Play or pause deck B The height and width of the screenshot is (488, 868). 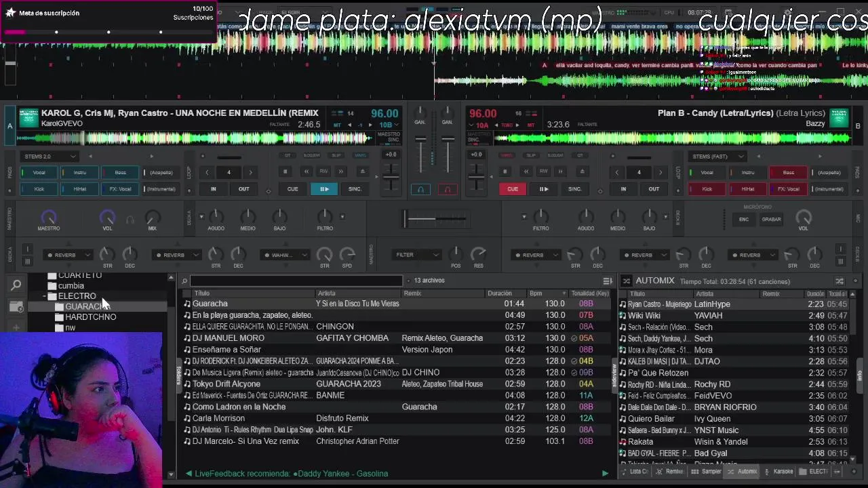(543, 189)
